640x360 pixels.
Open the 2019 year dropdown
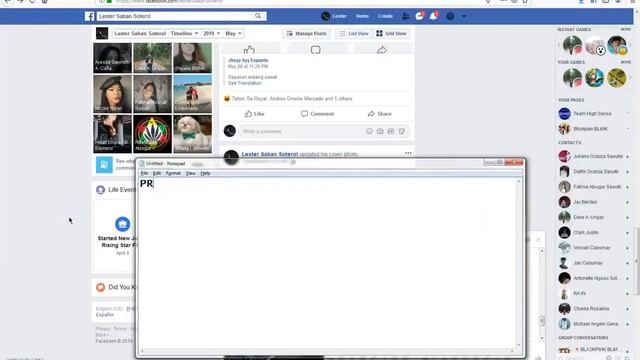(x=212, y=33)
